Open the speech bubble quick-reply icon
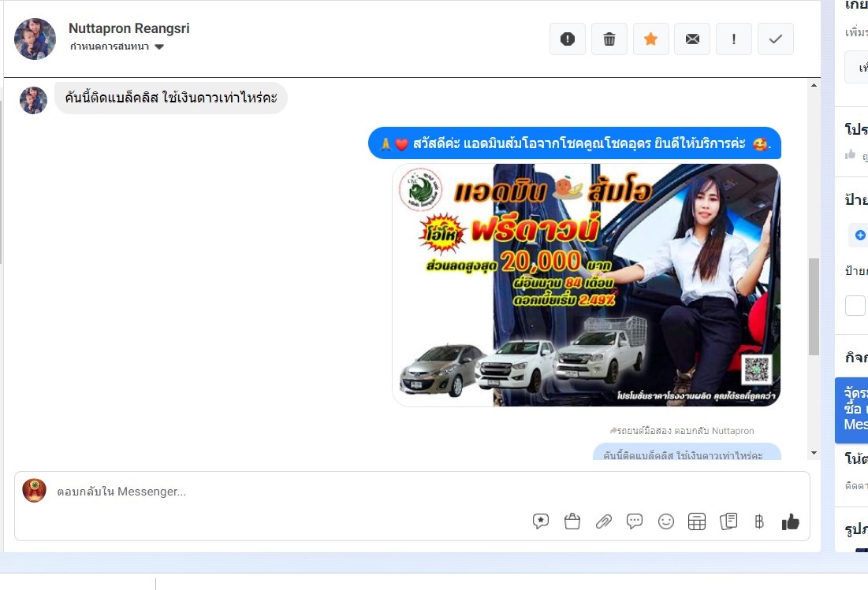 635,521
